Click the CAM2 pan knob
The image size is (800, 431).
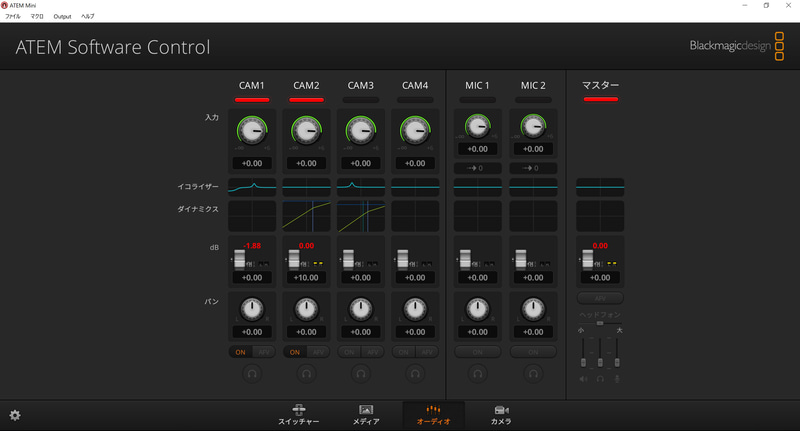coord(306,309)
